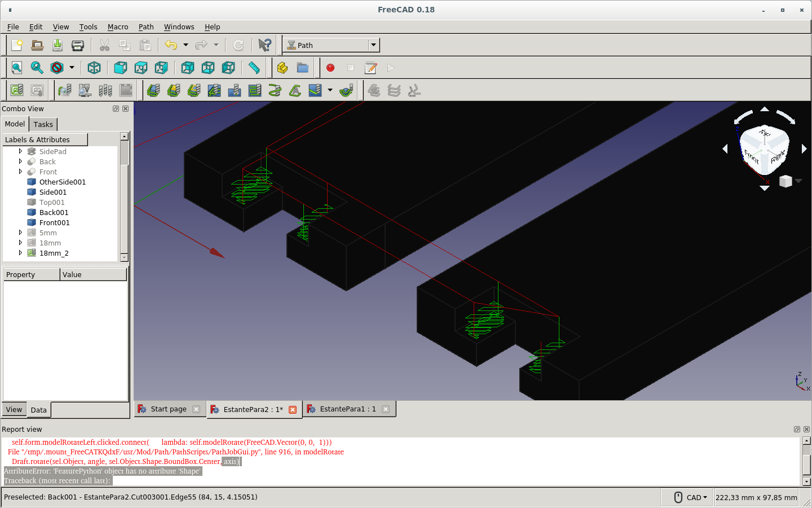The width and height of the screenshot is (812, 508).
Task: Open the macros editor notepad icon
Action: click(371, 68)
